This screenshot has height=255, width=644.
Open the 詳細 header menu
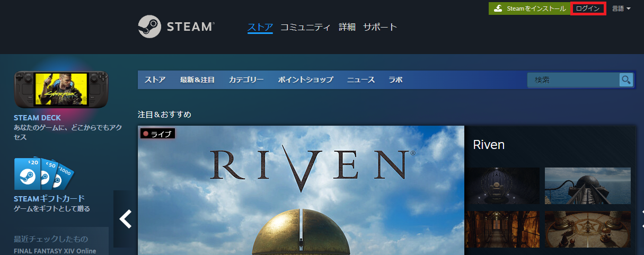pyautogui.click(x=347, y=27)
